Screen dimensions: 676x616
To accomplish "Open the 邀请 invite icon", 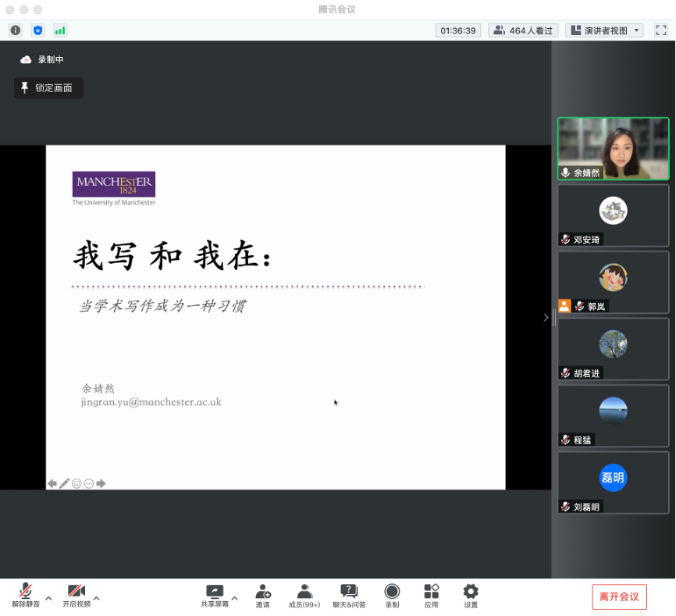I will point(262,596).
